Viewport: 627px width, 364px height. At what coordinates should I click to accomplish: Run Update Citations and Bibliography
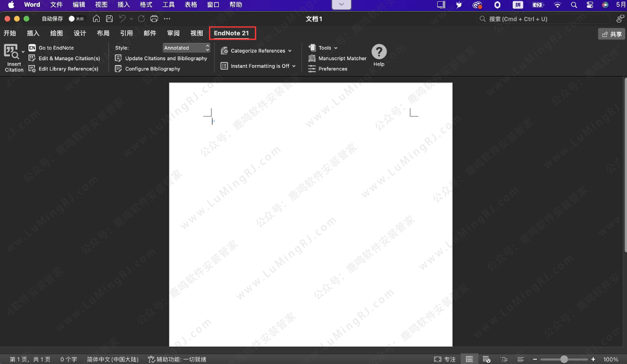click(161, 59)
